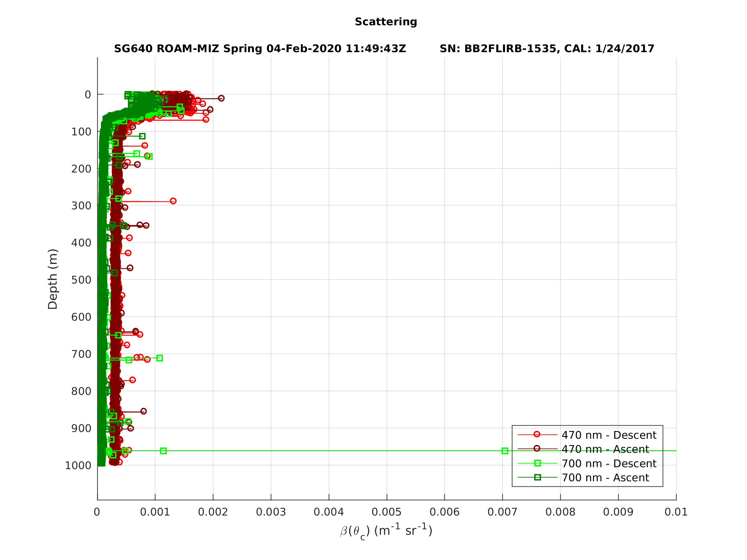Click x-axis tick label "0.004"
The image size is (747, 560).
pyautogui.click(x=329, y=512)
